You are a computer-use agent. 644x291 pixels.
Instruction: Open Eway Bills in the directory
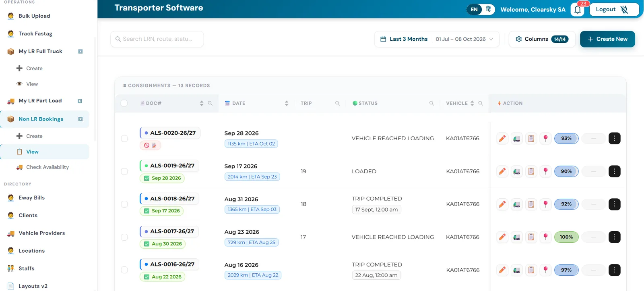(x=31, y=198)
